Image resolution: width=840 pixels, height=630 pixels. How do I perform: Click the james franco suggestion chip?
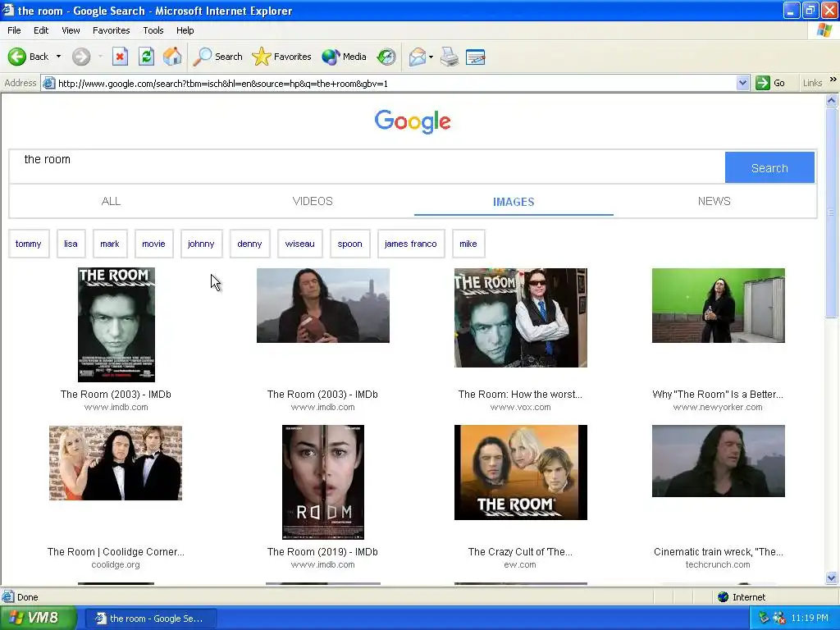(x=411, y=244)
